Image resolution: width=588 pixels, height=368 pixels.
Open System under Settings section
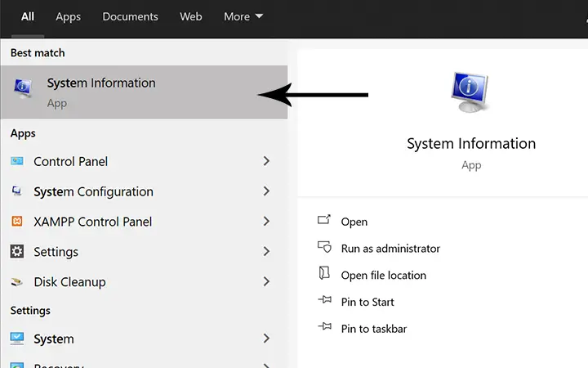144,339
